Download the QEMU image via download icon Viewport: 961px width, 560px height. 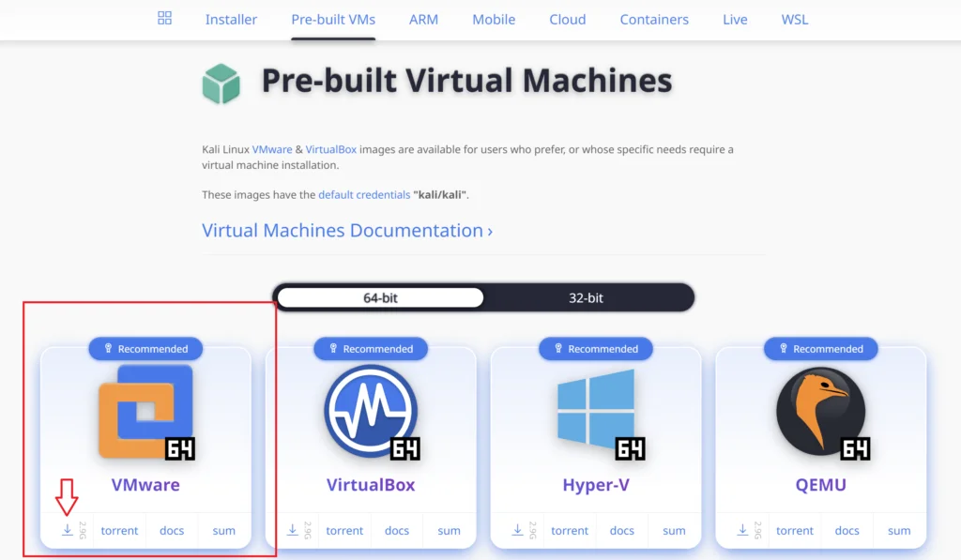(742, 530)
